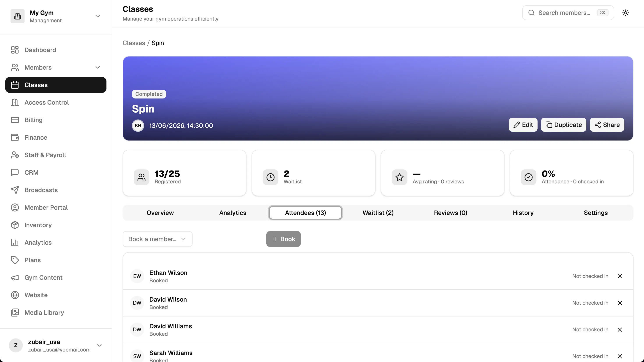
Task: Remove David Williams with the X icon
Action: coord(620,330)
